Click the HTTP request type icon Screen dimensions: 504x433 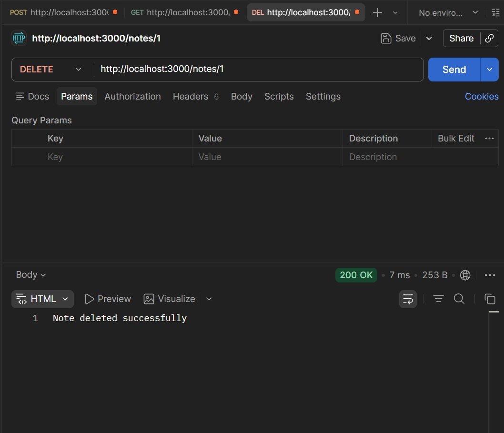(x=19, y=38)
